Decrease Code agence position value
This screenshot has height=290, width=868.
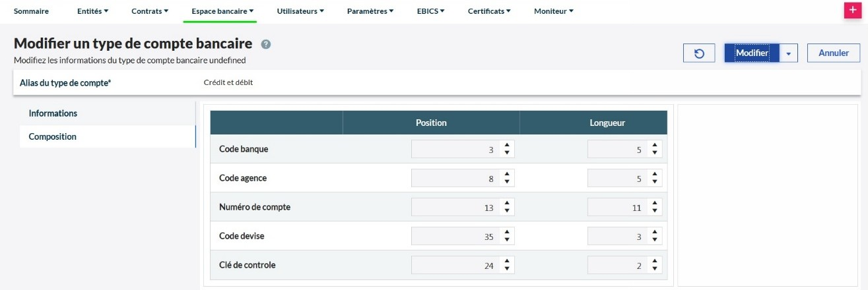click(x=507, y=182)
